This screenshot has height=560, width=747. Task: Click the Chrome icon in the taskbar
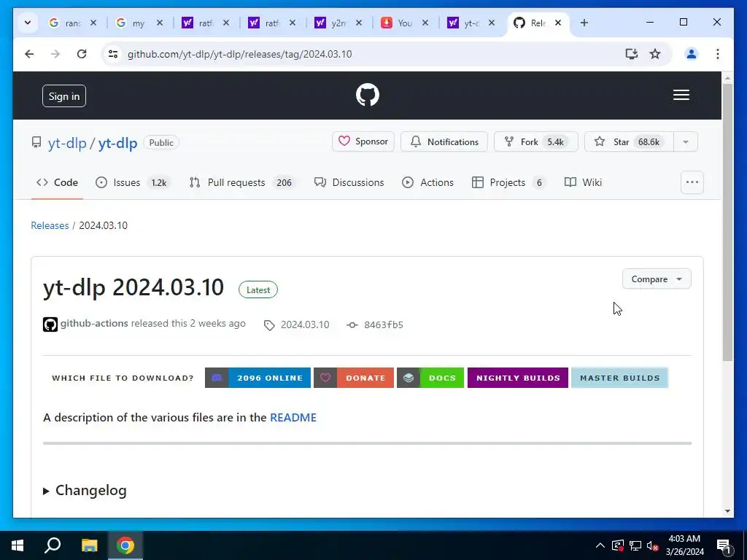click(125, 545)
